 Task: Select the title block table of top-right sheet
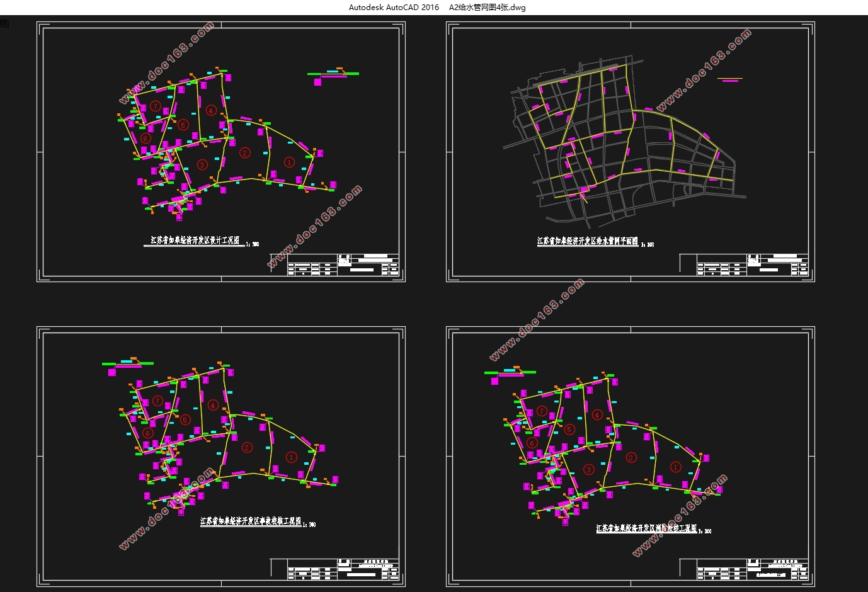point(744,265)
